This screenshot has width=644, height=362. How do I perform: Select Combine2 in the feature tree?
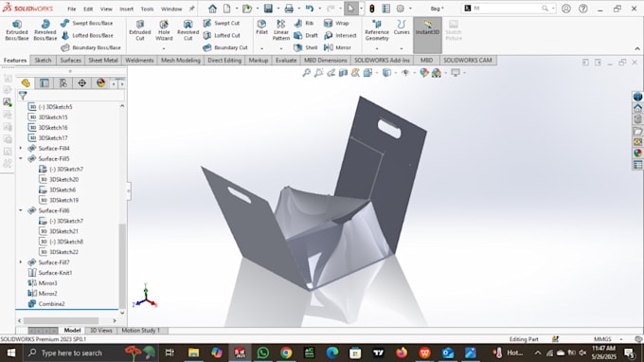coord(46,304)
